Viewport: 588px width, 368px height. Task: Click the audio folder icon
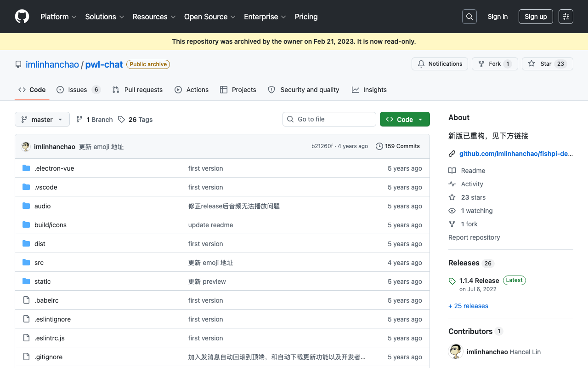[26, 206]
